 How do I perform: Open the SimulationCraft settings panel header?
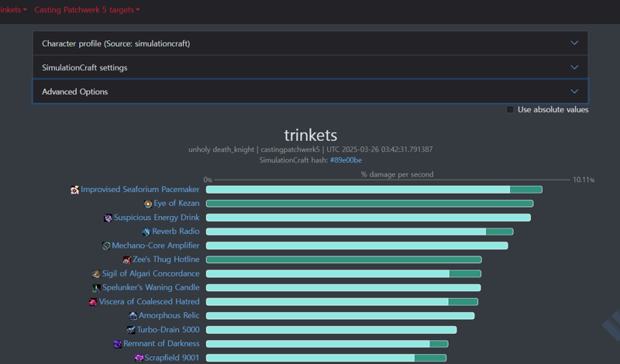point(310,67)
